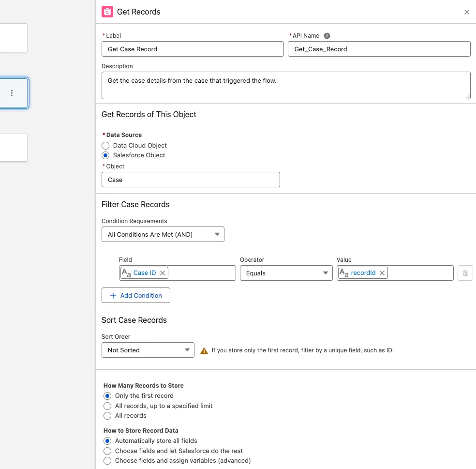Open the Condition Requirements dropdown
The image size is (476, 469).
[163, 234]
